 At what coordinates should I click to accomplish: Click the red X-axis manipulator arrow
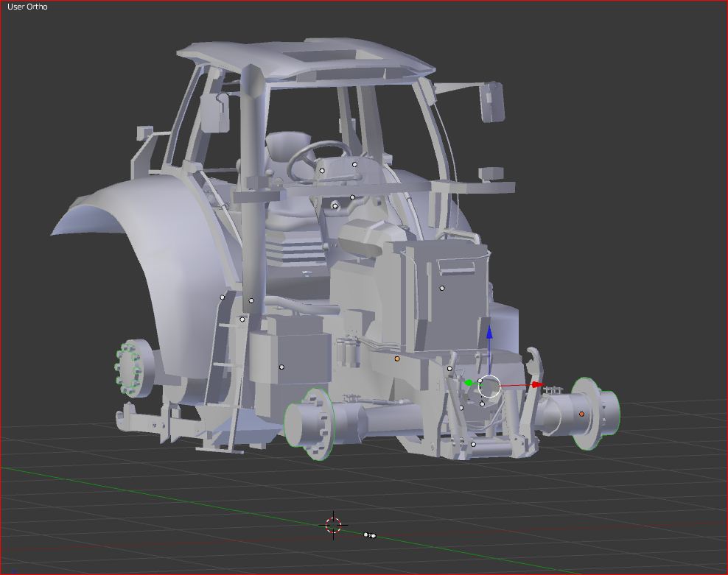(538, 384)
